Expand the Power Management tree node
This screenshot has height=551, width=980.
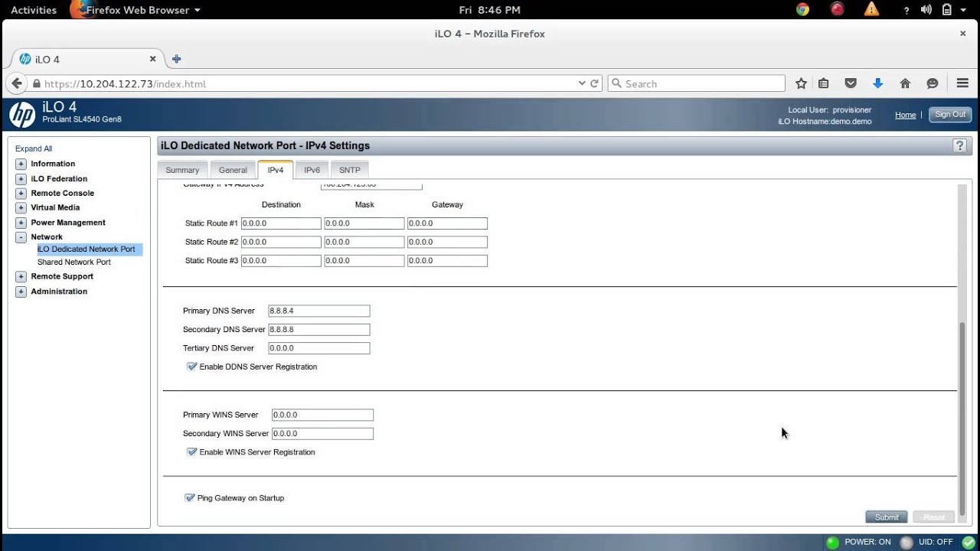(21, 223)
